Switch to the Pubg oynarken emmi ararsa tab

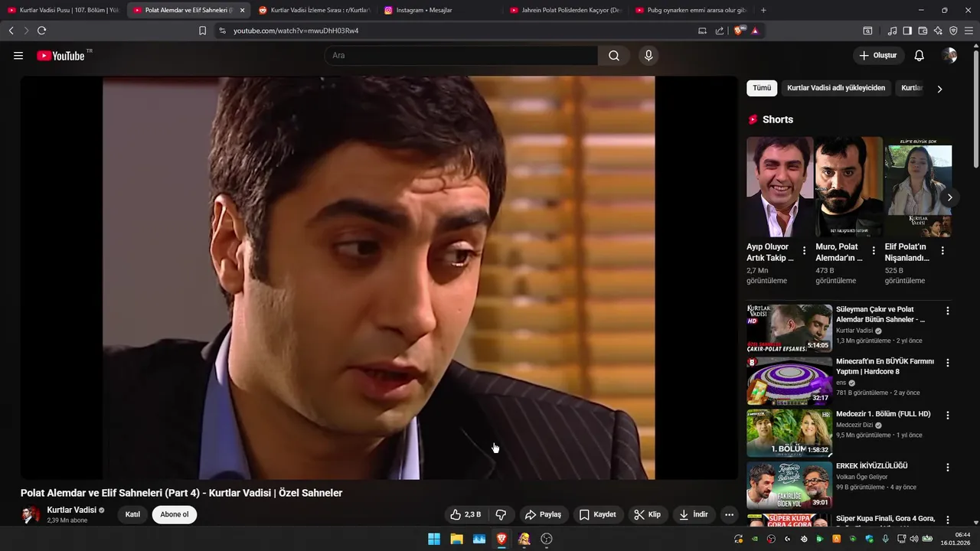tap(691, 10)
